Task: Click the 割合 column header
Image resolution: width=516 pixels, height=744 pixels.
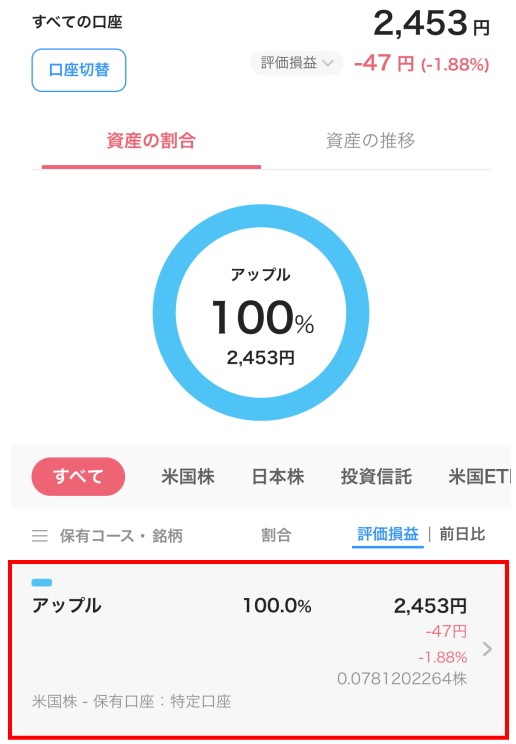Action: coord(276,535)
